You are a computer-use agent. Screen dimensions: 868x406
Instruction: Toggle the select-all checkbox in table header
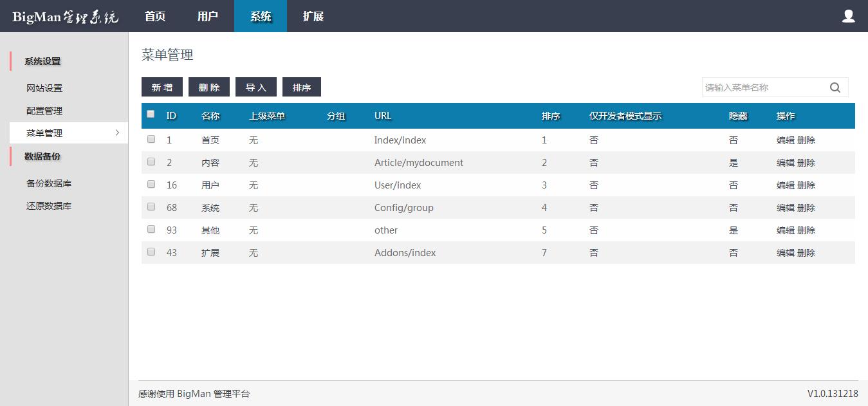(151, 114)
